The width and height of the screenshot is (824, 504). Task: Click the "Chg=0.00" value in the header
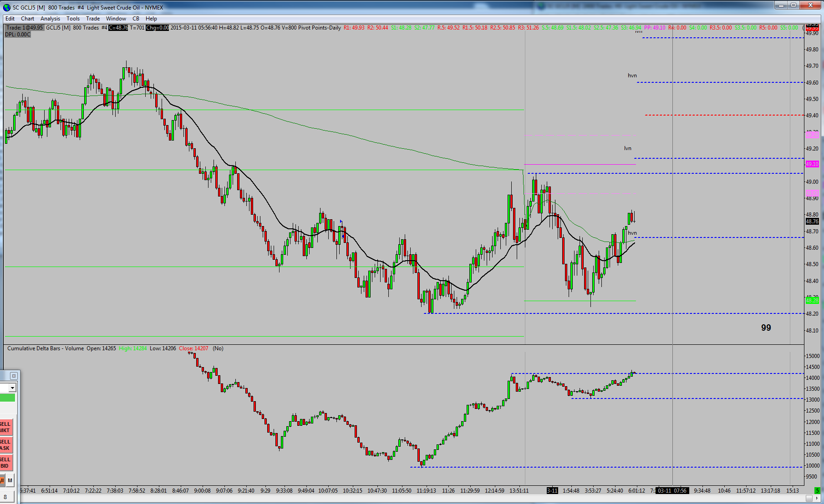tap(158, 28)
